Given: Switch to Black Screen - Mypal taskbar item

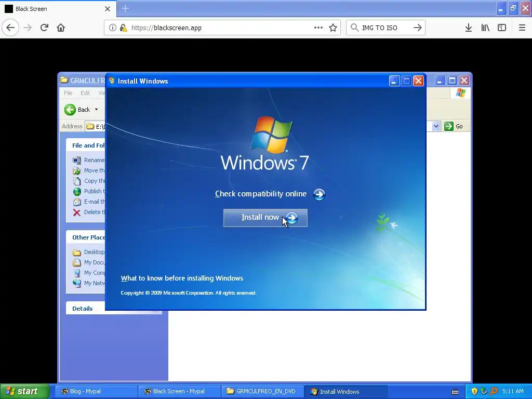Looking at the screenshot, I should tap(179, 391).
